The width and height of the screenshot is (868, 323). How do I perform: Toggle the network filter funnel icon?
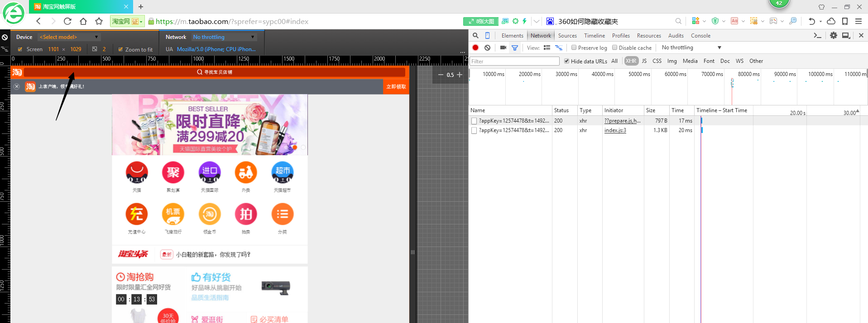515,47
